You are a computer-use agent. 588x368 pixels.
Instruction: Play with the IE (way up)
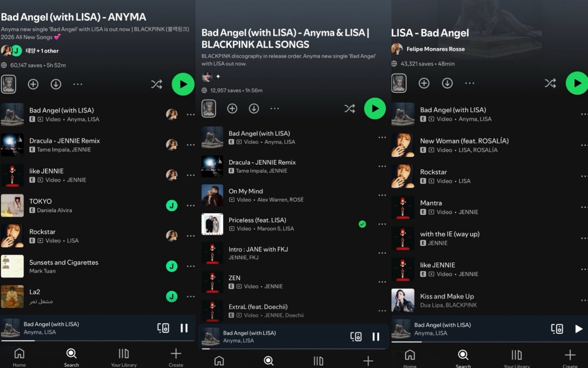click(x=490, y=238)
